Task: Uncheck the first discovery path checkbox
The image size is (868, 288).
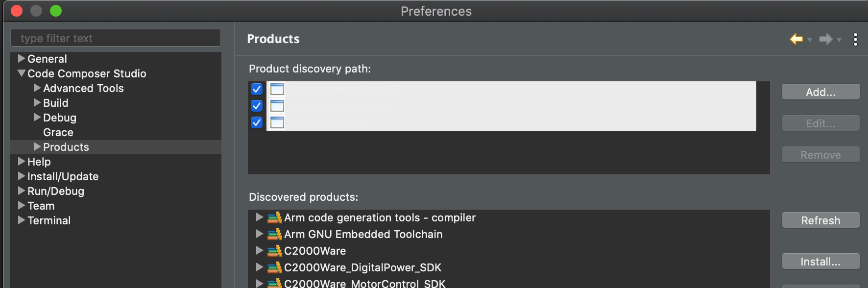Action: (257, 89)
